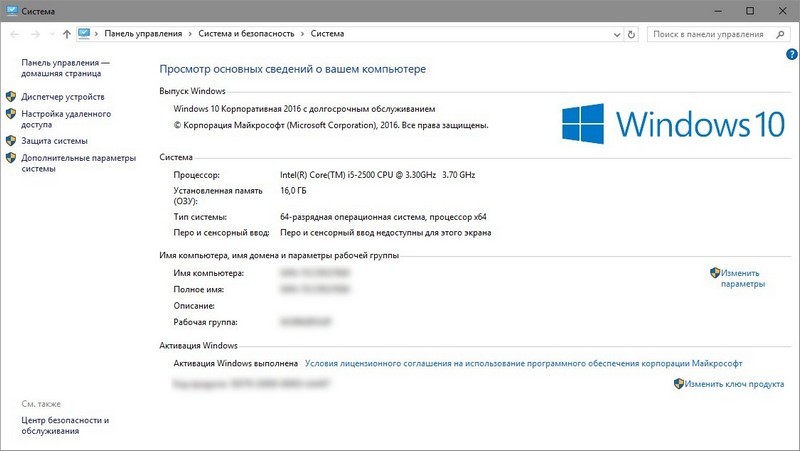Screen dimensions: 800x451
Task: Open 'Настройка удаленного доступа' link
Action: point(66,119)
